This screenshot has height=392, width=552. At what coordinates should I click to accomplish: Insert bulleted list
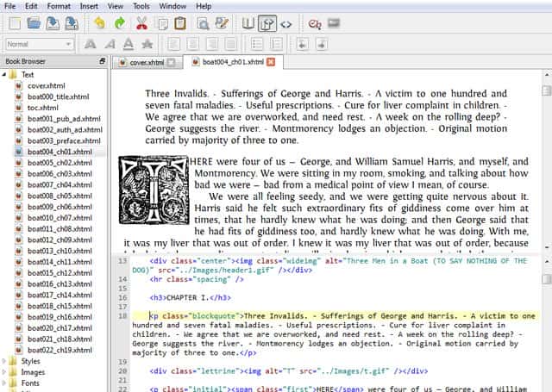point(257,44)
